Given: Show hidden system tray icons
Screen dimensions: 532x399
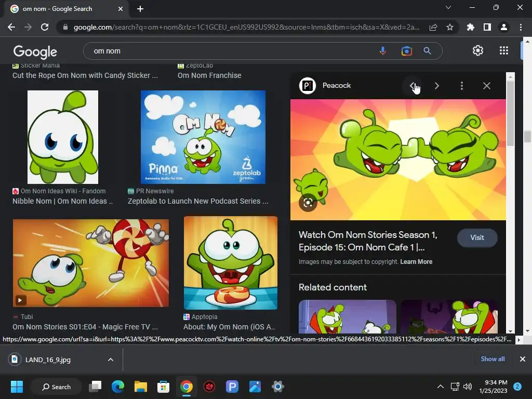Looking at the screenshot, I should pos(440,387).
